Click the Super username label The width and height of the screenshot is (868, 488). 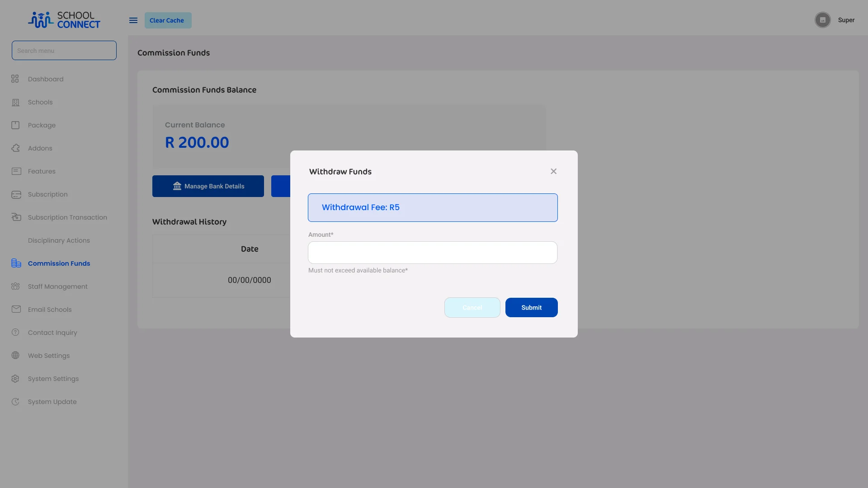coord(846,20)
